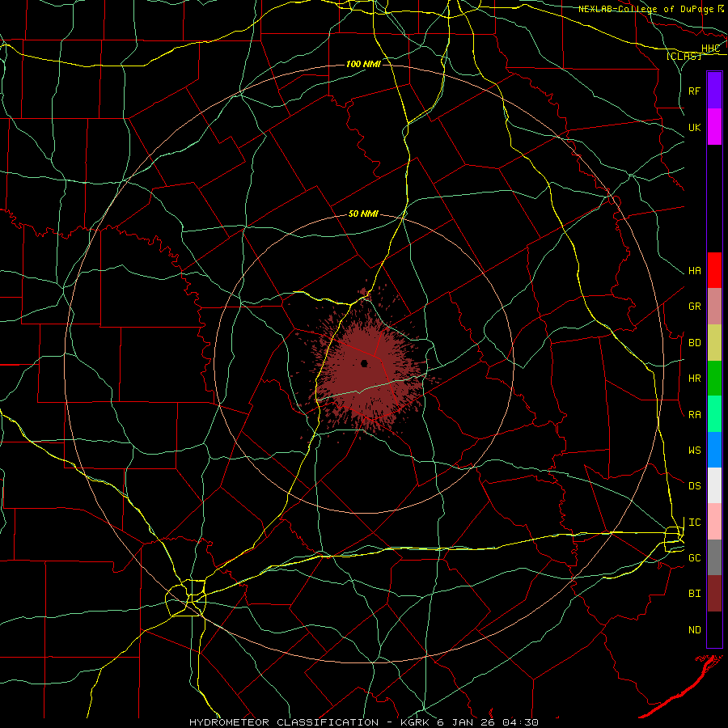The image size is (728, 728).
Task: Select the GC gray legend swatch
Action: tap(714, 557)
